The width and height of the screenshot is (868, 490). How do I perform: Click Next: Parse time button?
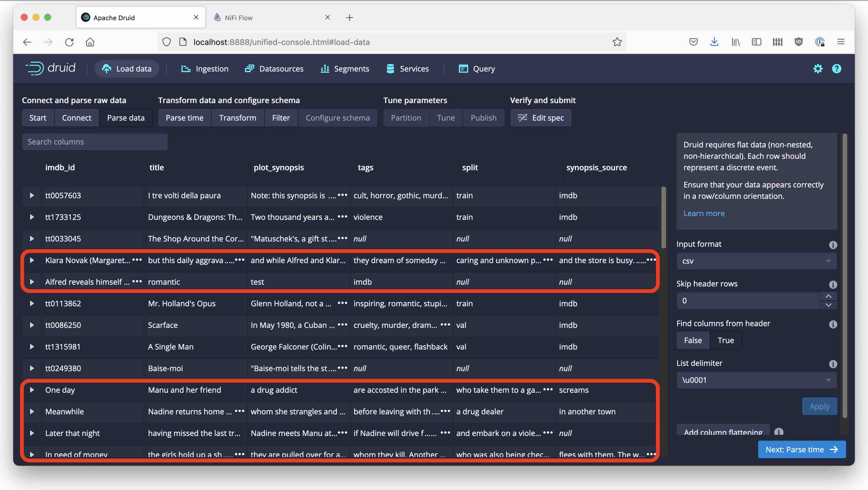pyautogui.click(x=801, y=450)
